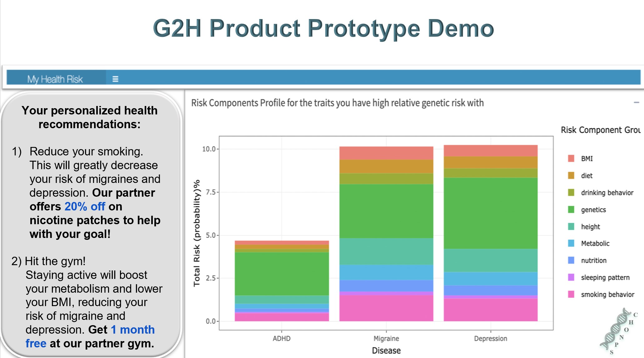Click the genetics segment of ADHD bar
The width and height of the screenshot is (644, 358).
point(282,274)
